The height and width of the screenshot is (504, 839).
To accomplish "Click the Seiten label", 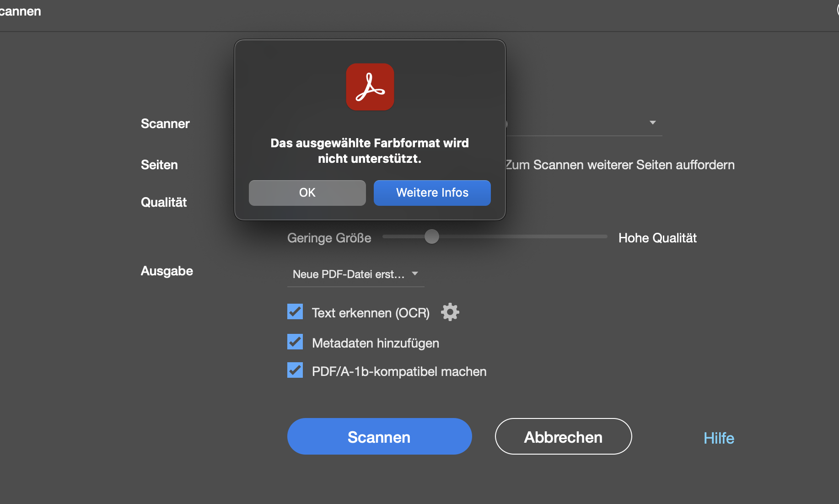I will tap(159, 165).
